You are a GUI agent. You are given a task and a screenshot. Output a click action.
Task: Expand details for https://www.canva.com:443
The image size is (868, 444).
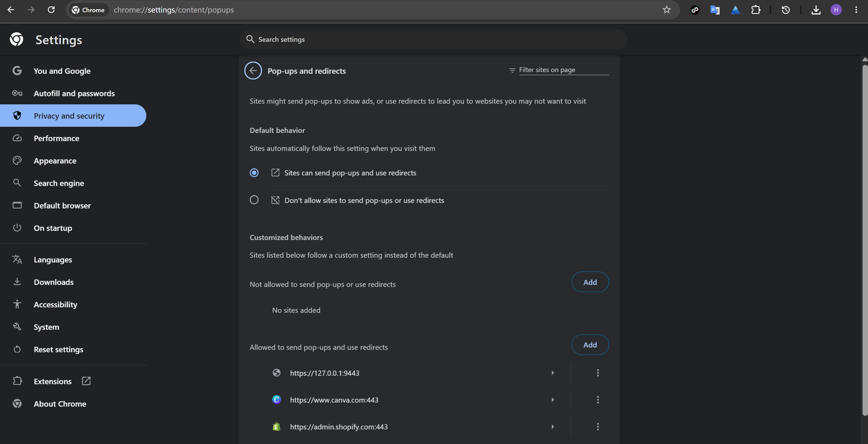553,400
